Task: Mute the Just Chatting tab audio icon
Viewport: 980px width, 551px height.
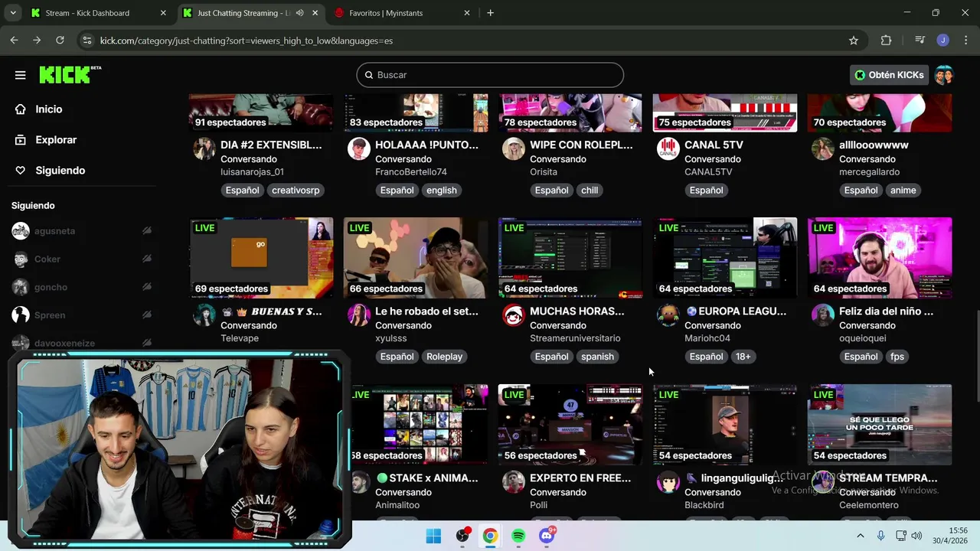Action: click(x=299, y=13)
